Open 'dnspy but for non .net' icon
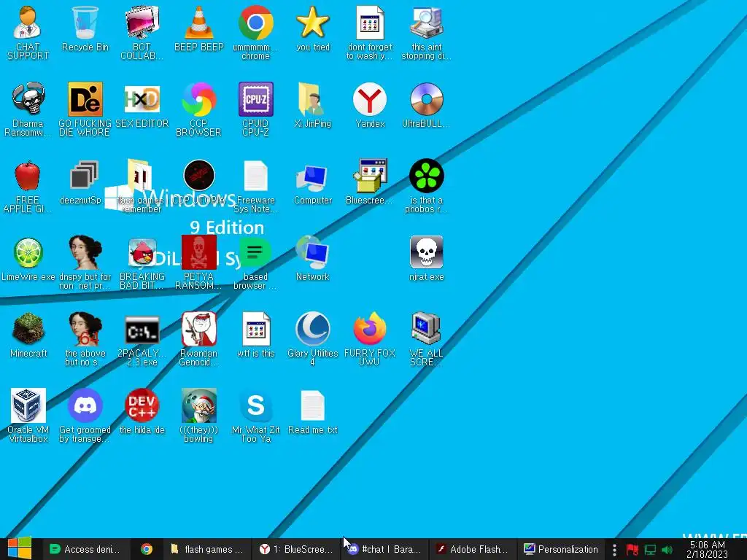Image resolution: width=747 pixels, height=560 pixels. click(x=85, y=262)
